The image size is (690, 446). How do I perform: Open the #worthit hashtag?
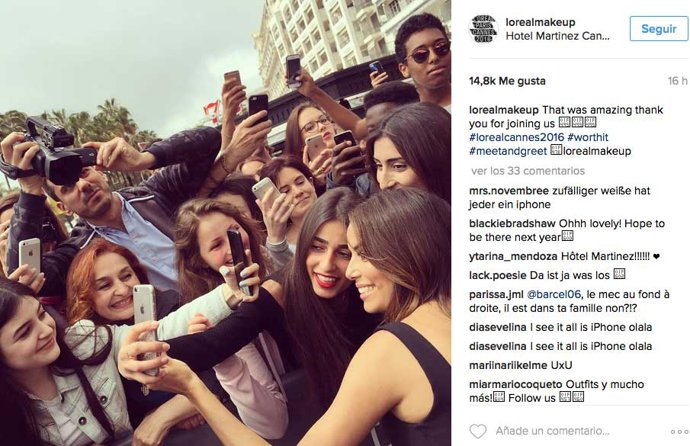(x=588, y=137)
